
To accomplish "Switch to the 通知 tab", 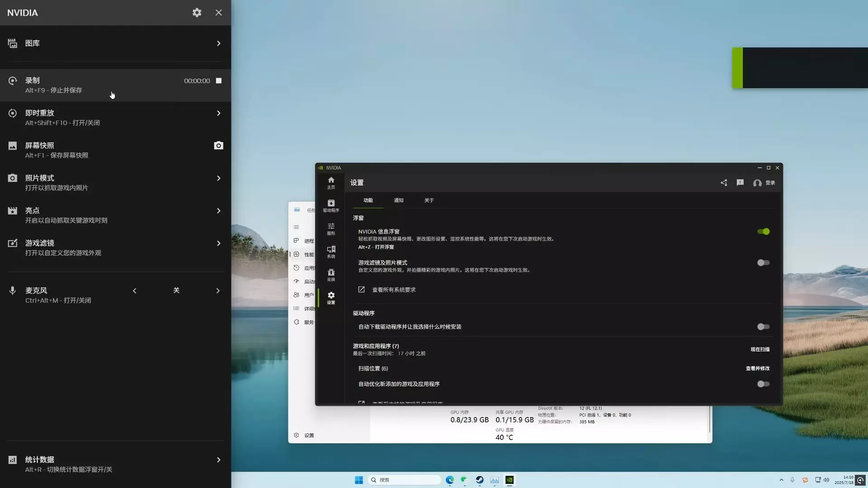I will click(x=398, y=200).
